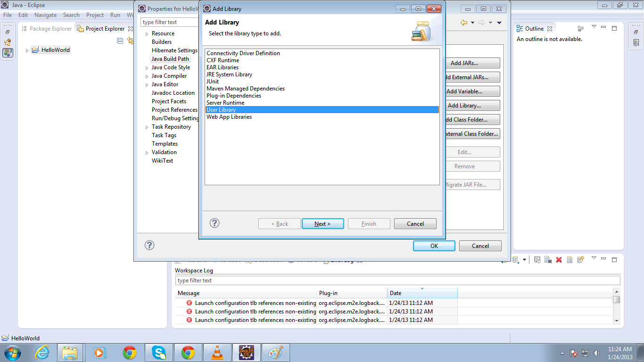This screenshot has width=644, height=362.
Task: Select Maven Managed Dependencies entry
Action: click(246, 89)
